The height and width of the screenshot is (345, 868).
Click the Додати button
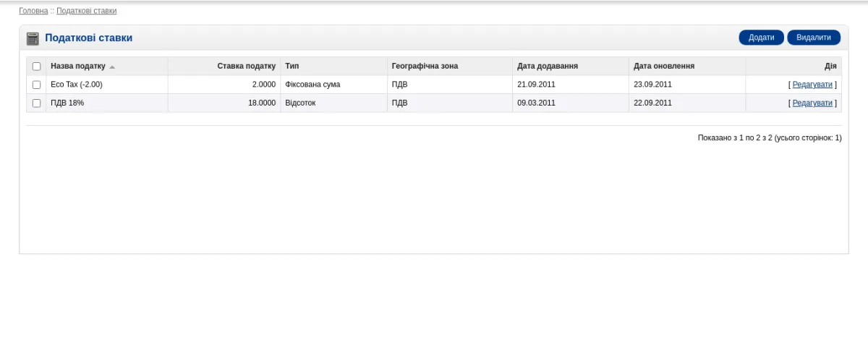[x=761, y=38]
